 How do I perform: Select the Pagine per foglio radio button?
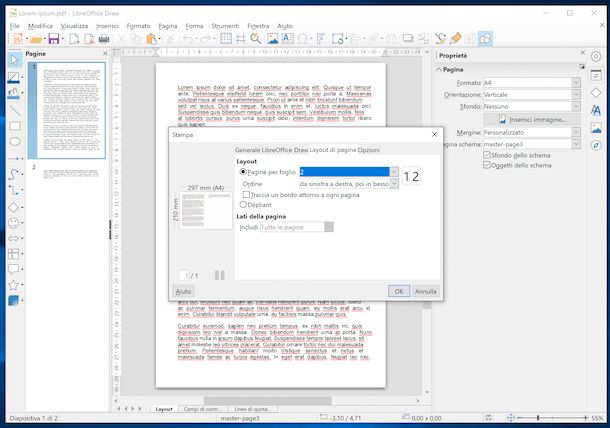pyautogui.click(x=243, y=172)
